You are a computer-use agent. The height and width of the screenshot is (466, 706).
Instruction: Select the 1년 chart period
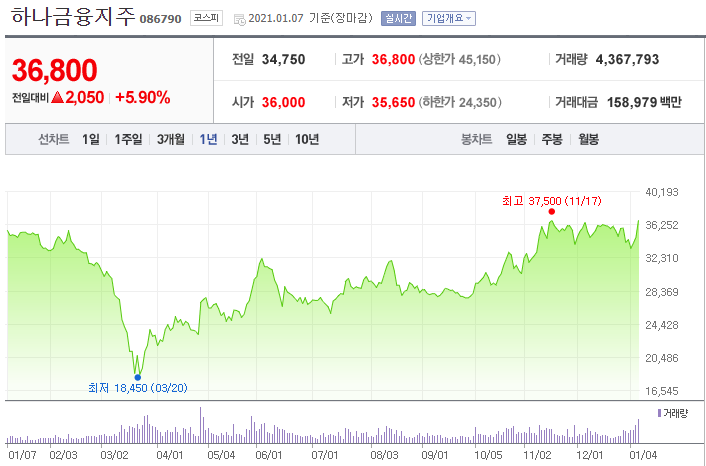click(x=208, y=139)
